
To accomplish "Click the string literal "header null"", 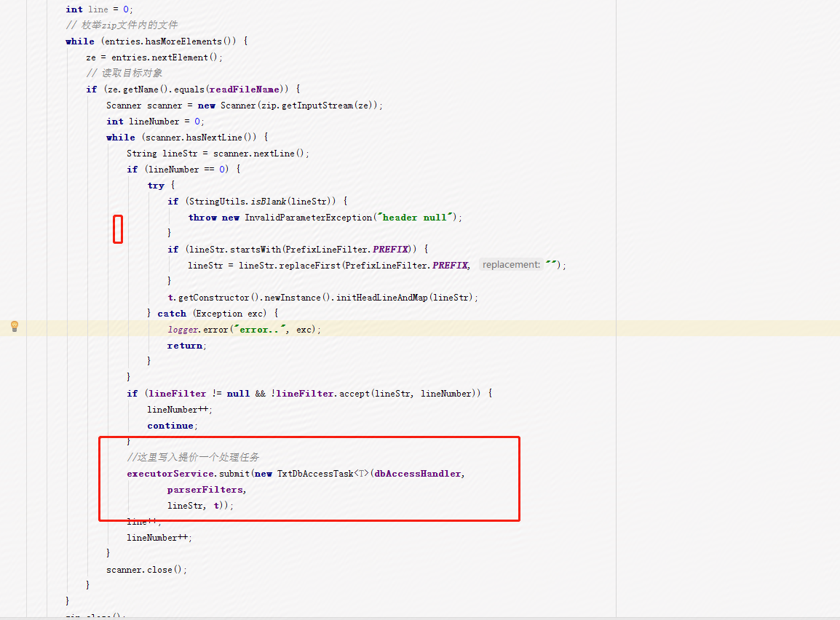I will [416, 218].
